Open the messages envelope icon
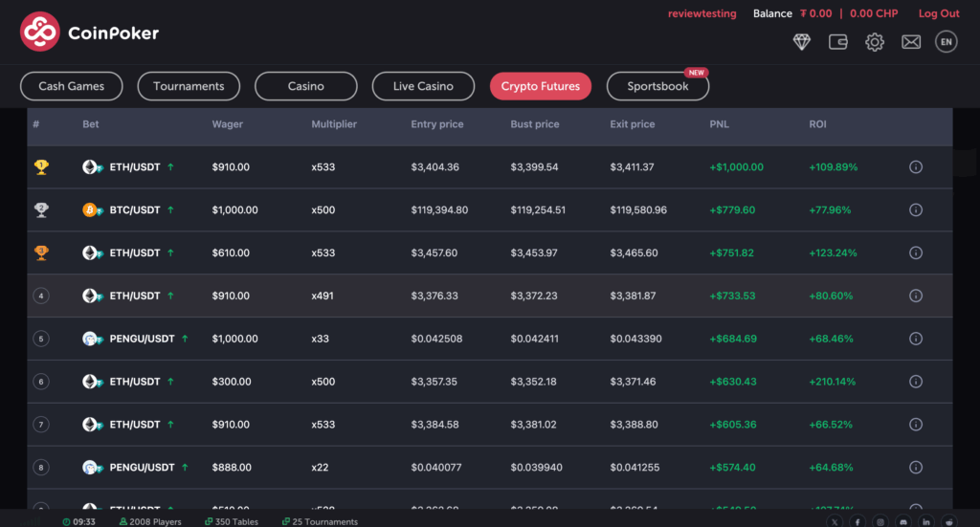980x527 pixels. coord(911,42)
